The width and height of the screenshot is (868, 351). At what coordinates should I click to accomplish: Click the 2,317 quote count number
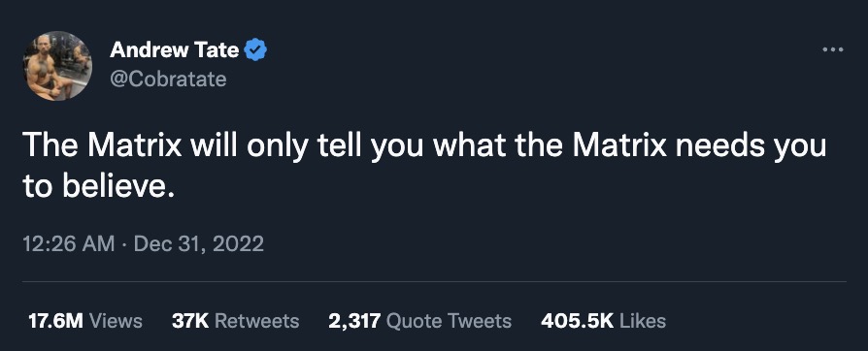coord(354,321)
